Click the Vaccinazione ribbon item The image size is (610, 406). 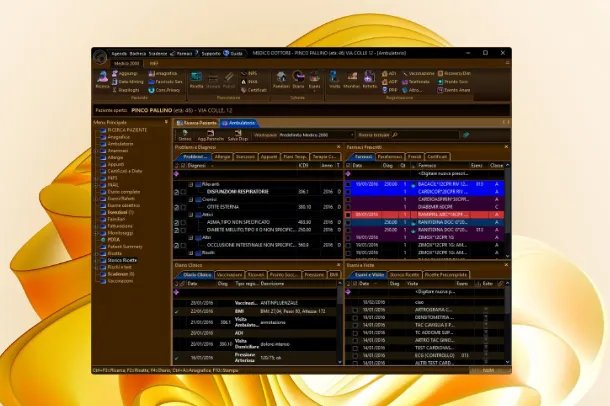pyautogui.click(x=418, y=73)
